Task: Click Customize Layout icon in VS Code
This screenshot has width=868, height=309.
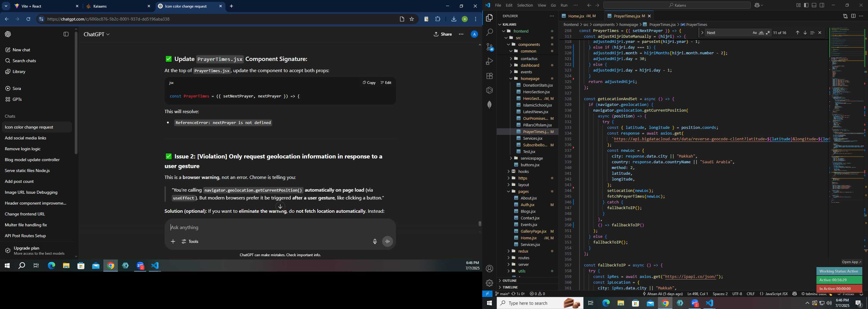Action: [x=798, y=5]
